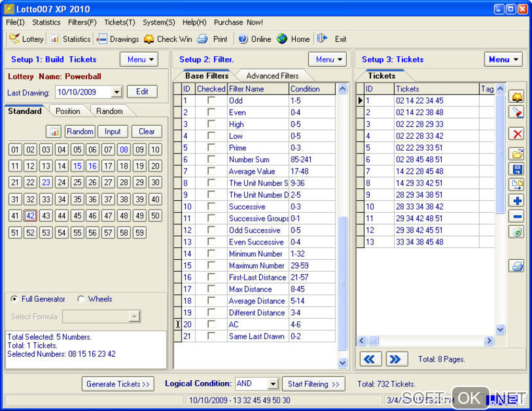
Task: Click the open folder icon in tickets sidebar
Action: pos(516,154)
